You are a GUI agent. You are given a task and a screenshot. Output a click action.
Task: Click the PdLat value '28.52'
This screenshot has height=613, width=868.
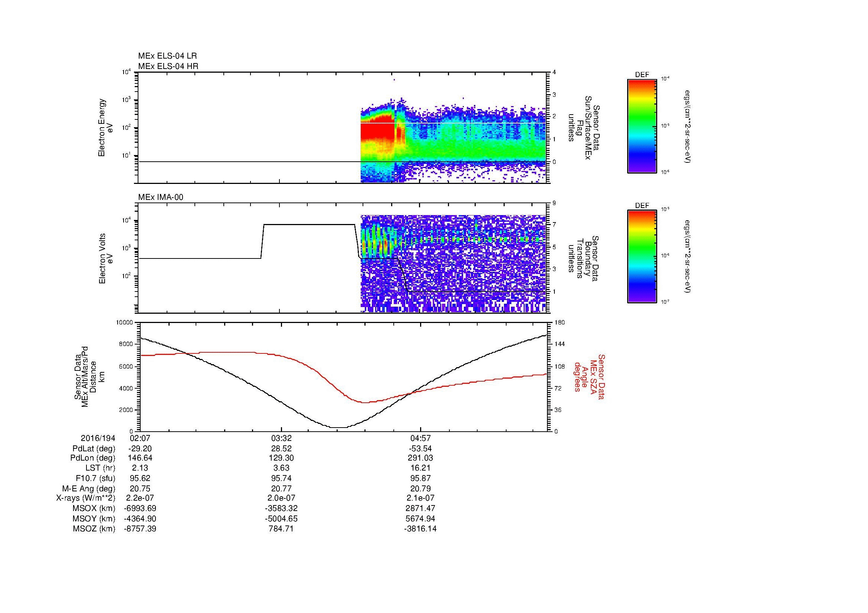pos(281,449)
